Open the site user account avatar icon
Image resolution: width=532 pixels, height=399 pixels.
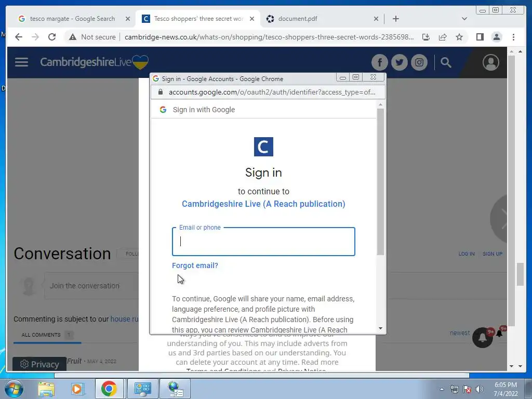(490, 62)
